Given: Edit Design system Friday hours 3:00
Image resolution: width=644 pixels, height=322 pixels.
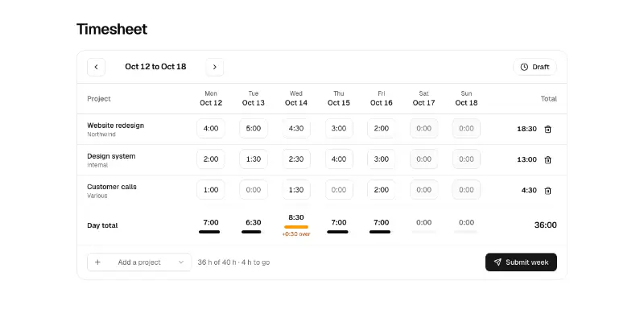Looking at the screenshot, I should point(381,159).
